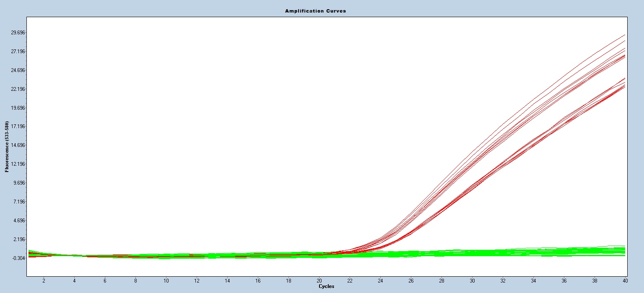Click the cycle 26 x-axis tick label
The image size is (644, 293).
click(x=411, y=281)
